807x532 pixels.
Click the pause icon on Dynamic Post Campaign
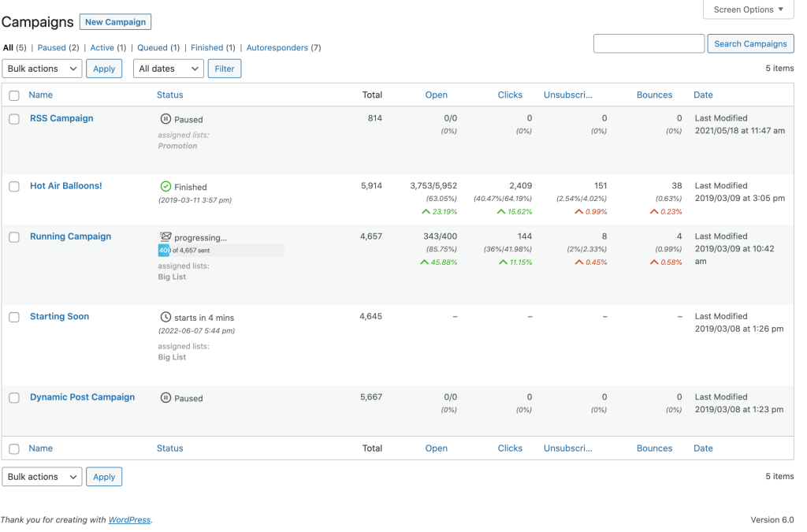pyautogui.click(x=165, y=398)
